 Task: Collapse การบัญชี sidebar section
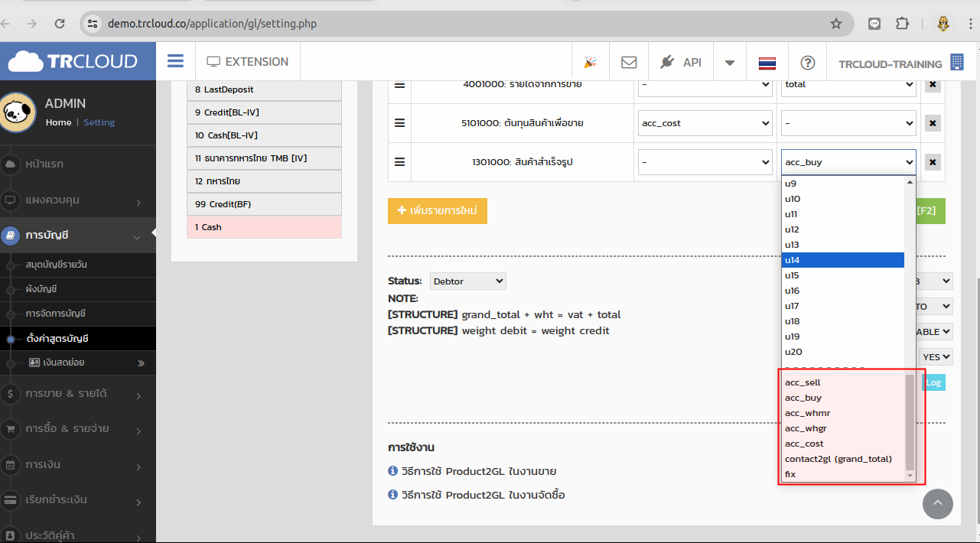[78, 236]
